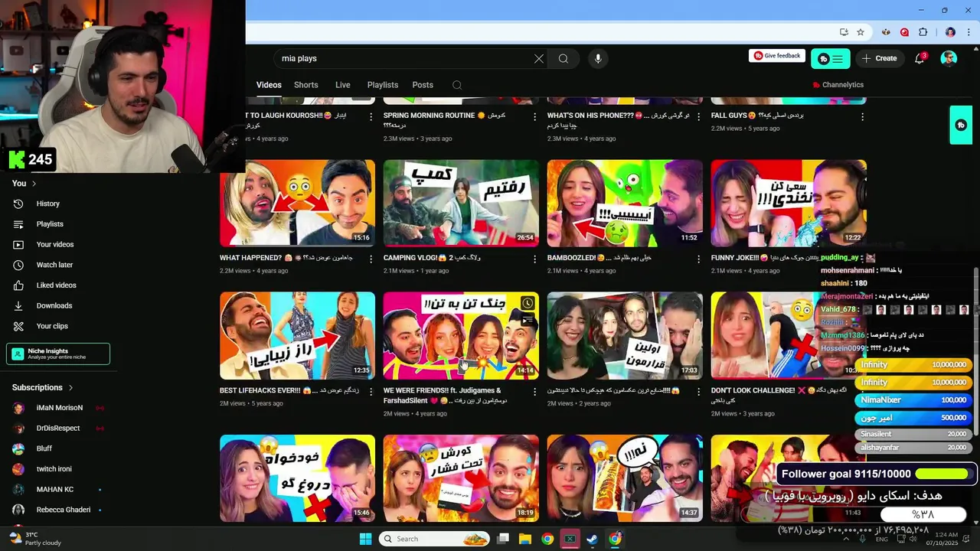Open the Chrome extensions puzzle icon
The width and height of the screenshot is (980, 551).
coord(923,32)
